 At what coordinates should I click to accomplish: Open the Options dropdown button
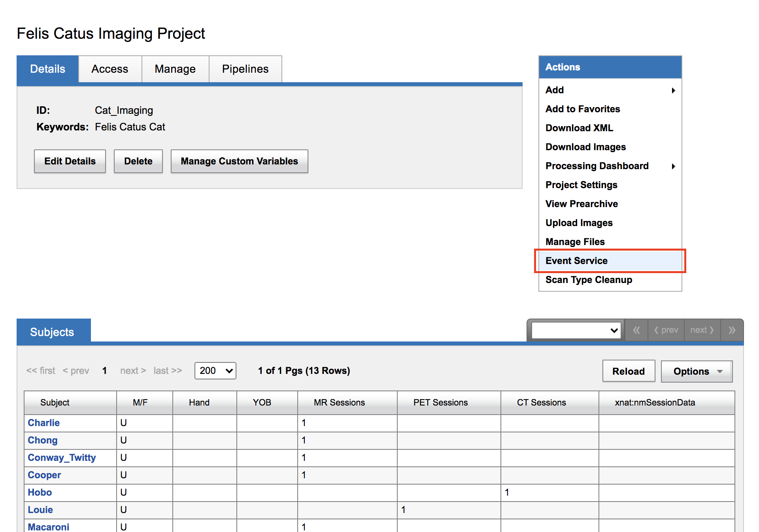(x=697, y=372)
